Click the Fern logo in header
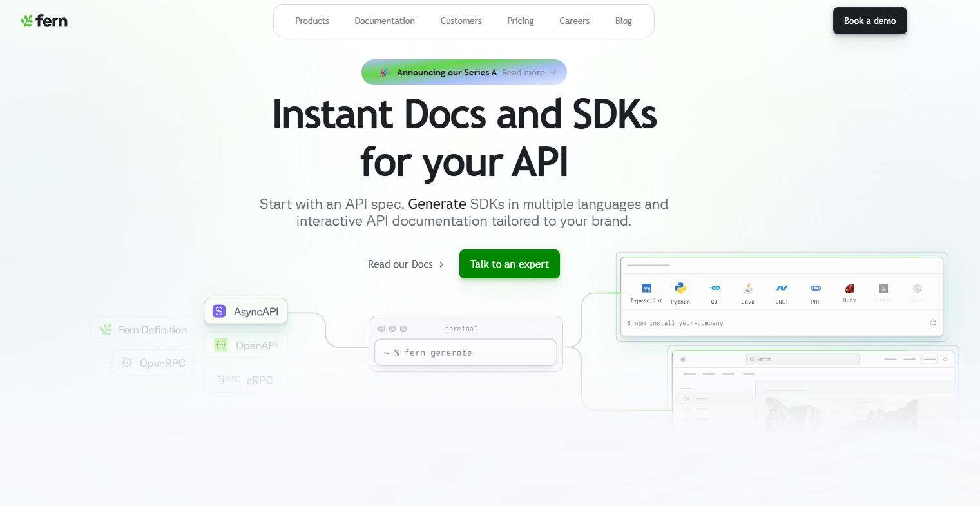This screenshot has height=506, width=980. (x=44, y=21)
